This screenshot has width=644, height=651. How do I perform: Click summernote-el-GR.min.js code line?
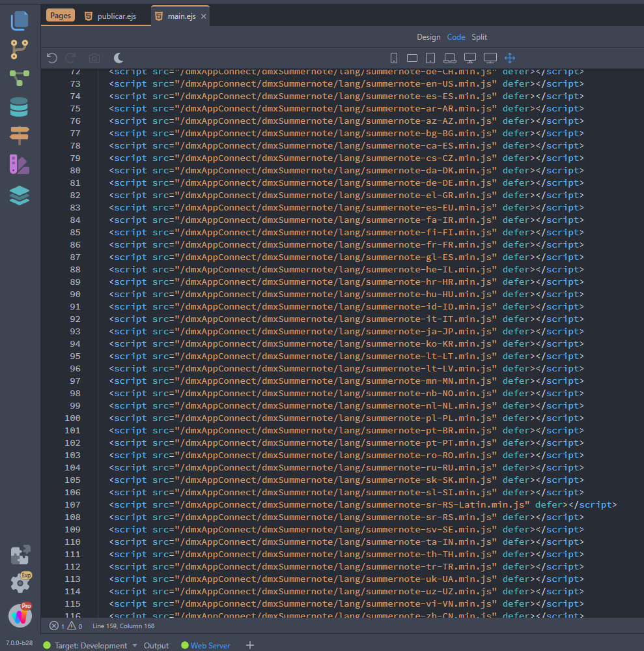point(346,195)
